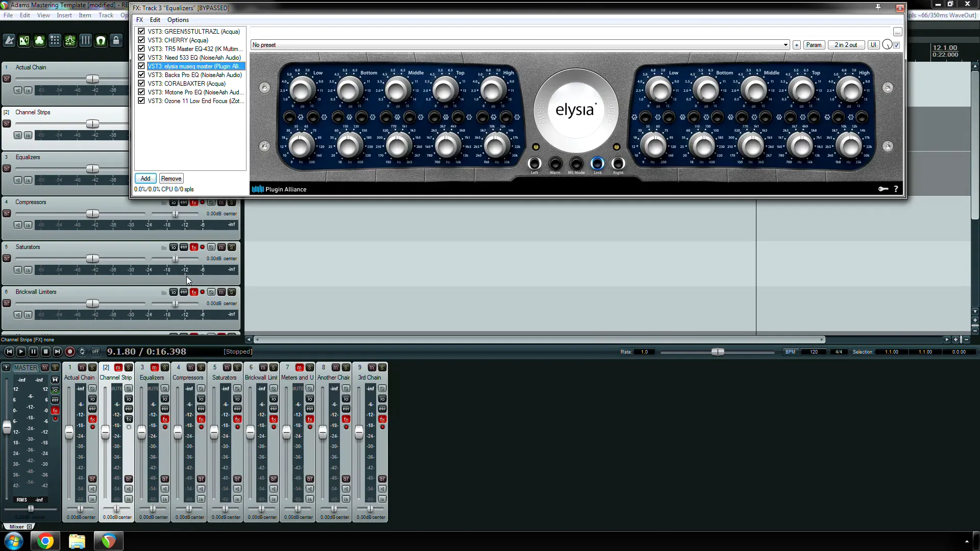Viewport: 980px width, 551px height.
Task: Uncheck the Ozone 11 Low End Focus checkbox
Action: click(141, 101)
